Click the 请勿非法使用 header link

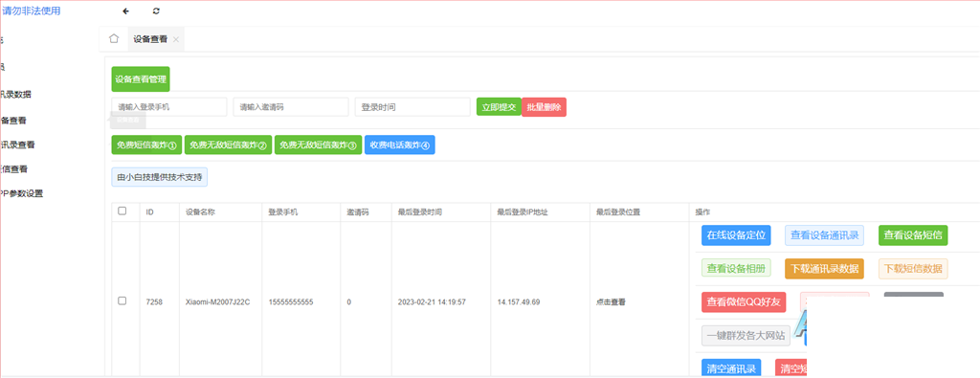coord(32,11)
